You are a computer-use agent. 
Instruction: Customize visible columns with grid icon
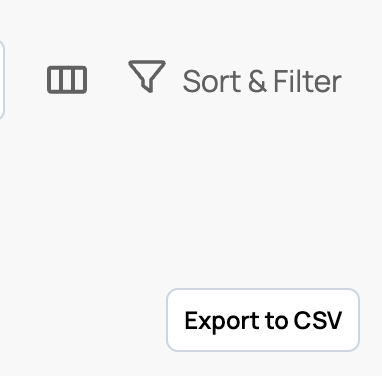click(x=67, y=80)
